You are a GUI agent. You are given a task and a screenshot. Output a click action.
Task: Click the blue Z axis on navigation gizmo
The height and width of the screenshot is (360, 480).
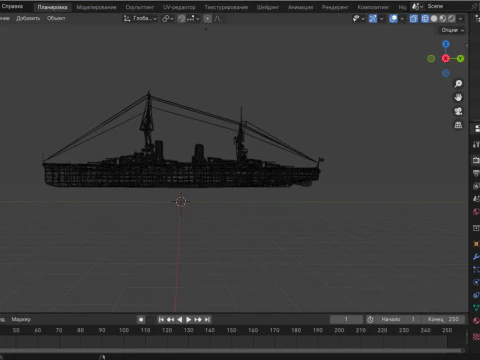446,44
